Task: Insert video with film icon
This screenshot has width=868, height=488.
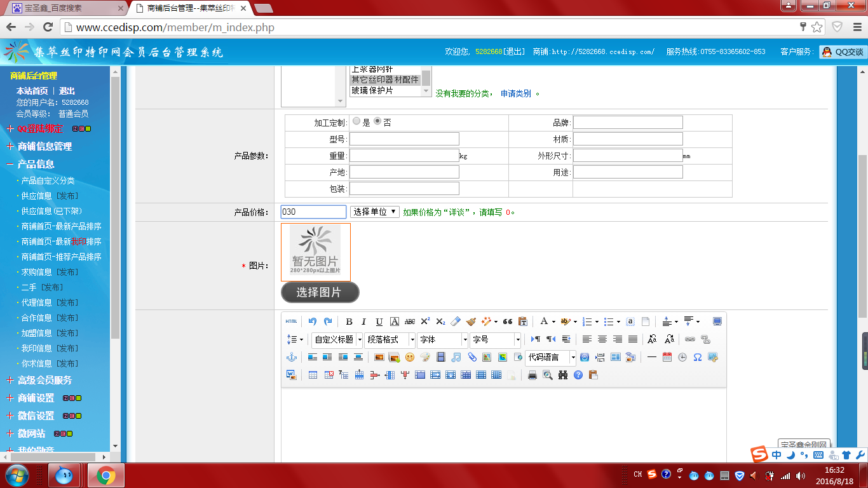Action: click(x=440, y=357)
